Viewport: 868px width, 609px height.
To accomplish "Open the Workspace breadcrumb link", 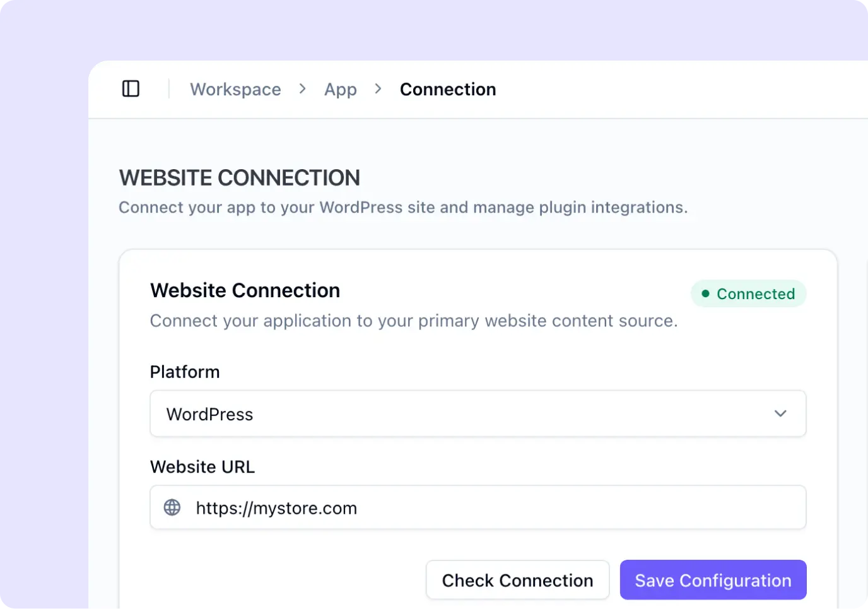I will (235, 89).
